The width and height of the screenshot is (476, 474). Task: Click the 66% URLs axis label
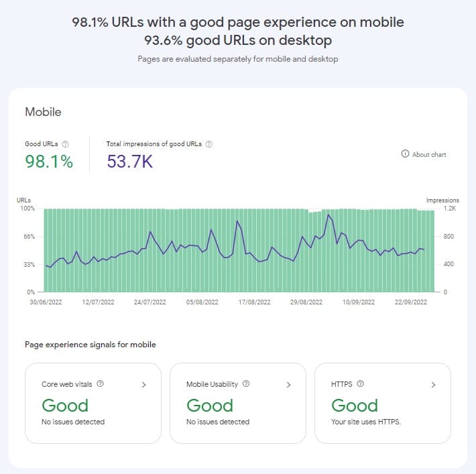[29, 236]
